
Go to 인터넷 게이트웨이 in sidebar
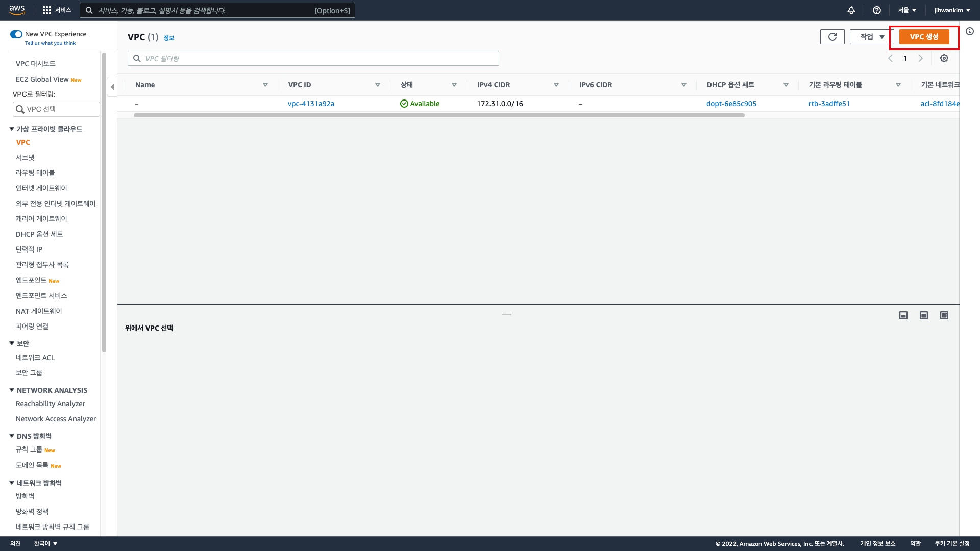click(41, 188)
